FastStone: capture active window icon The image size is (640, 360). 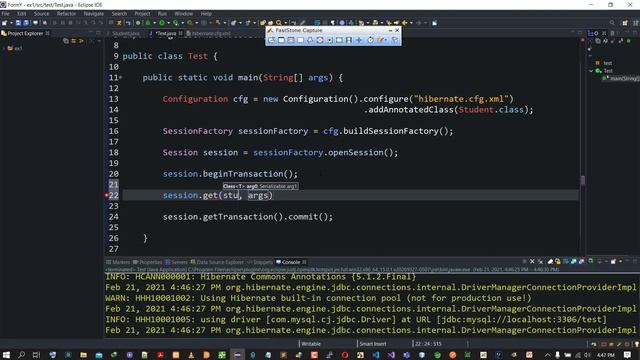[x=281, y=40]
